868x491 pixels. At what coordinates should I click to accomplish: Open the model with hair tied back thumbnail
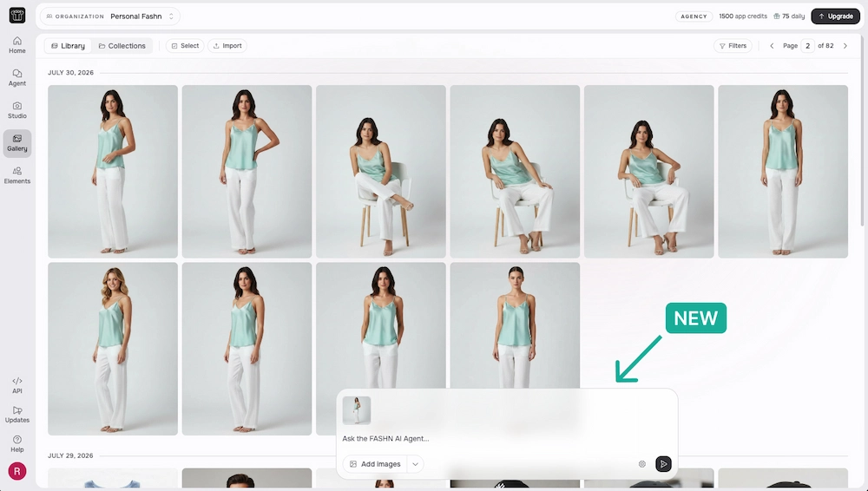coord(515,325)
